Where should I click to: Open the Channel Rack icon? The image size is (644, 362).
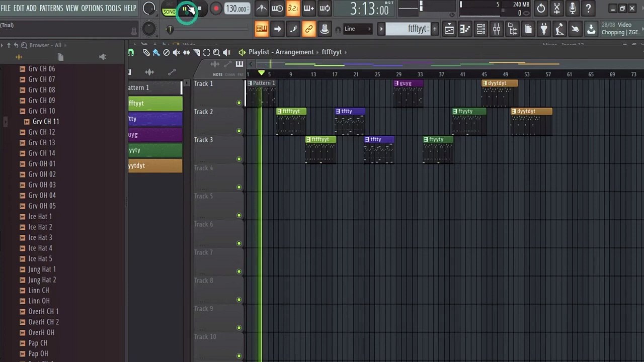point(480,29)
